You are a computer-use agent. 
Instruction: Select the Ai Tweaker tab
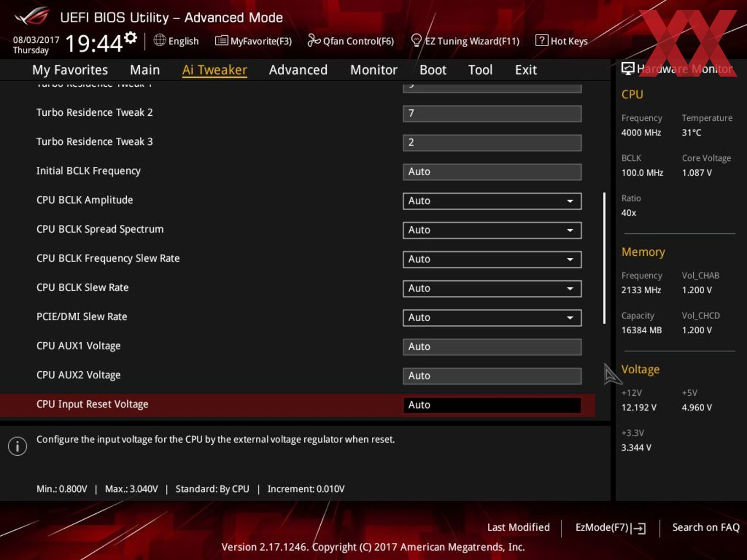[x=215, y=70]
